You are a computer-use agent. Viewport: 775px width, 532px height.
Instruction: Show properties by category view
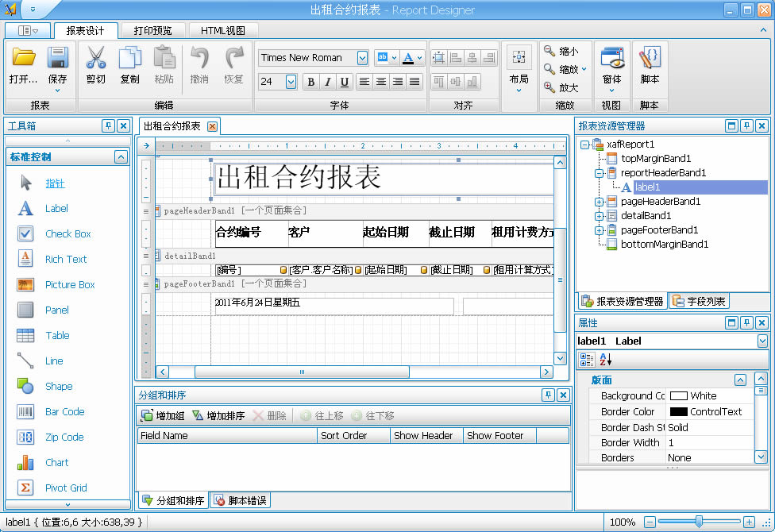(x=587, y=360)
